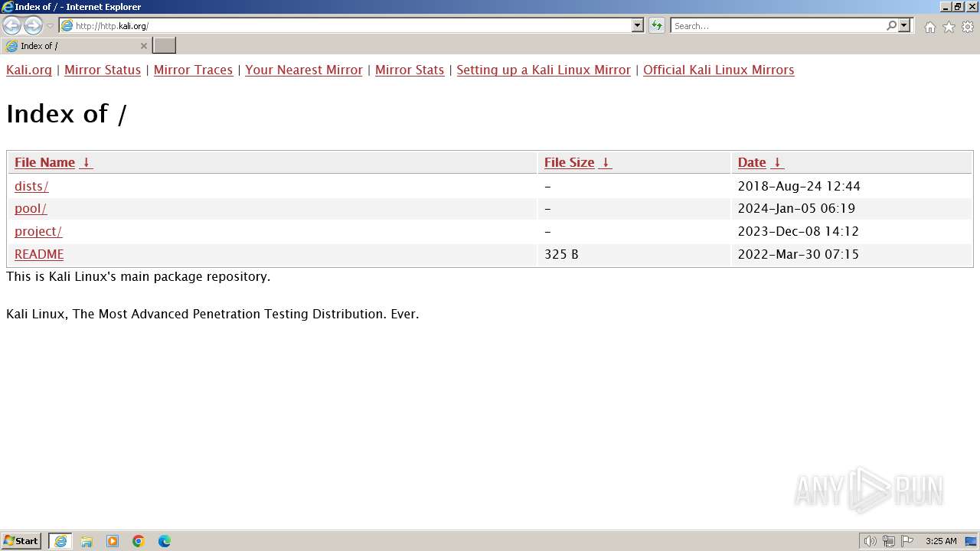Click the Home icon
980x551 pixels.
pyautogui.click(x=929, y=27)
